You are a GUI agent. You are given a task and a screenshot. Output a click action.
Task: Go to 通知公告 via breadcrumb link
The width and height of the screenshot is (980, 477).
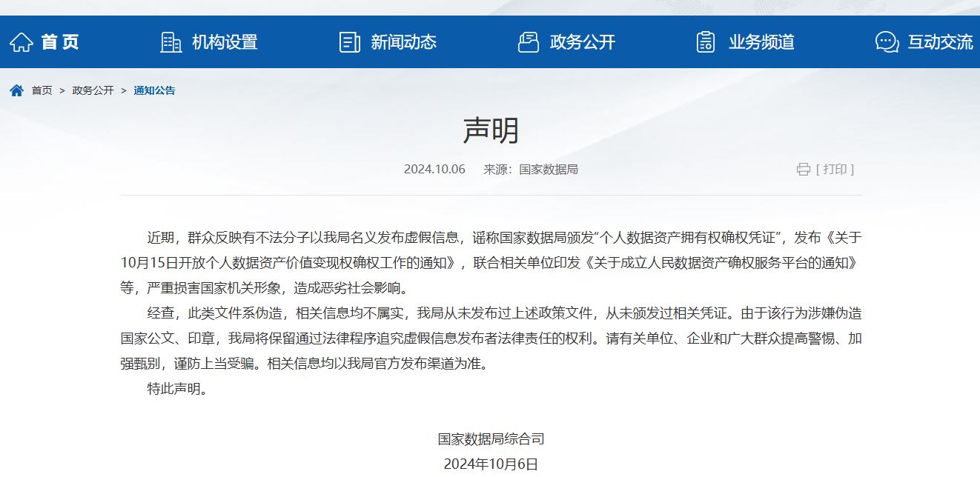click(x=154, y=90)
